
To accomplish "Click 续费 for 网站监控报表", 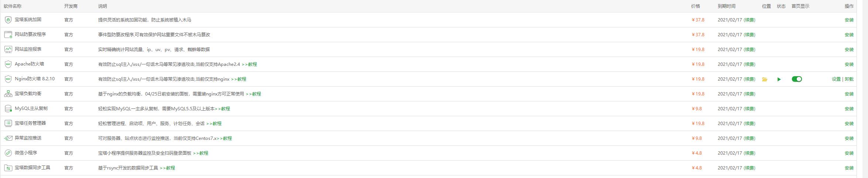I will [x=749, y=50].
